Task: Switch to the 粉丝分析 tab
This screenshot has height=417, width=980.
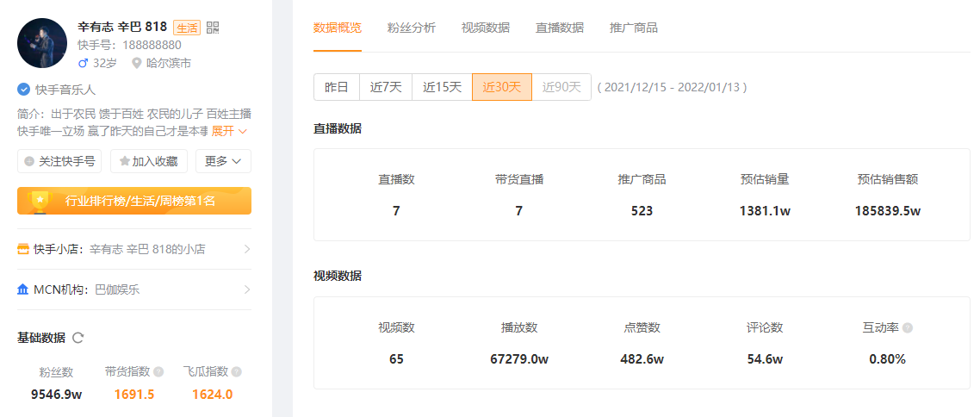Action: pos(412,28)
